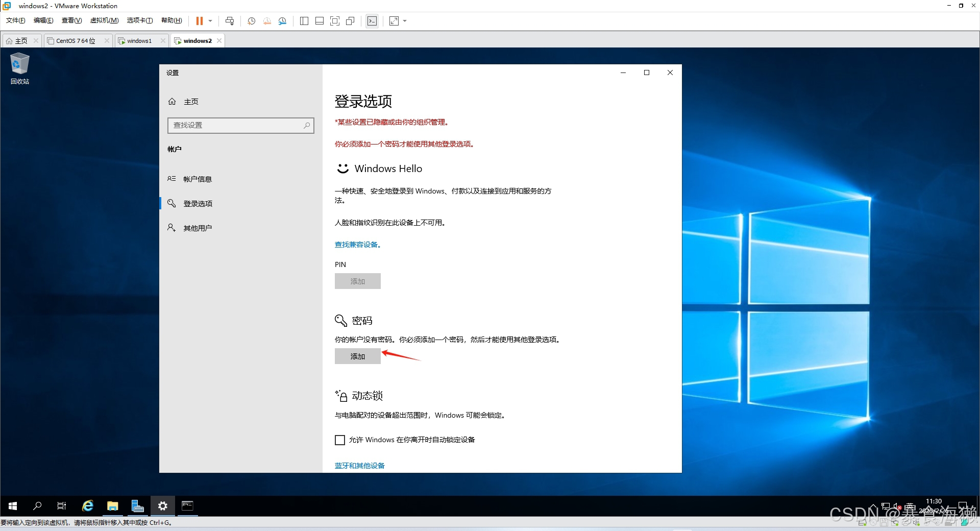Open File Explorer from taskbar
980x531 pixels.
coord(113,506)
